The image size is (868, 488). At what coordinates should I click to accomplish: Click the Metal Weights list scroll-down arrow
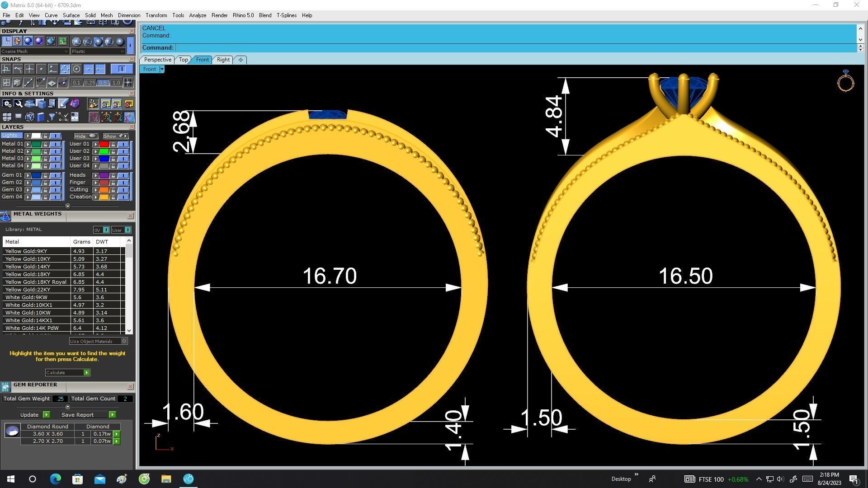tap(129, 331)
